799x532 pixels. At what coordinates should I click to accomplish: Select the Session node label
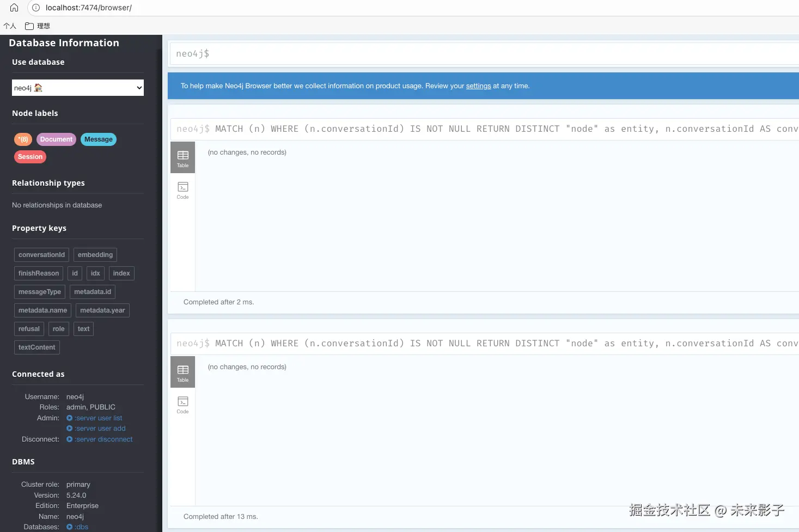click(30, 157)
